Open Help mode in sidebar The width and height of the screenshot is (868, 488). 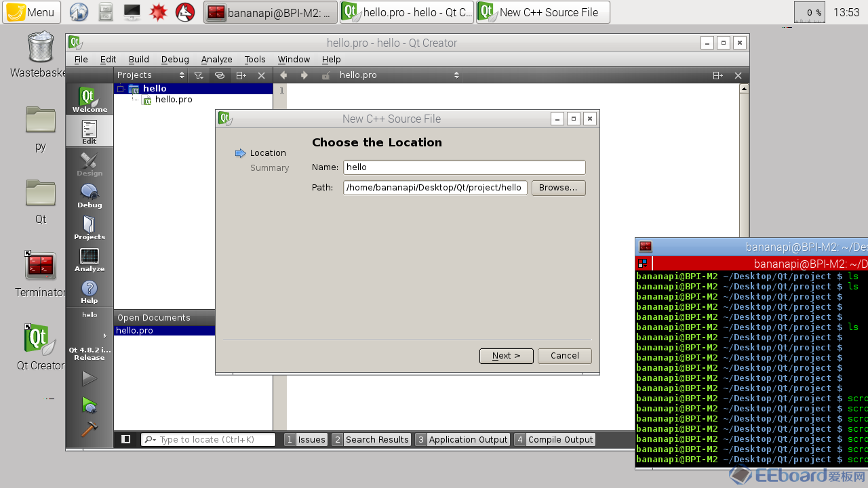coord(90,291)
